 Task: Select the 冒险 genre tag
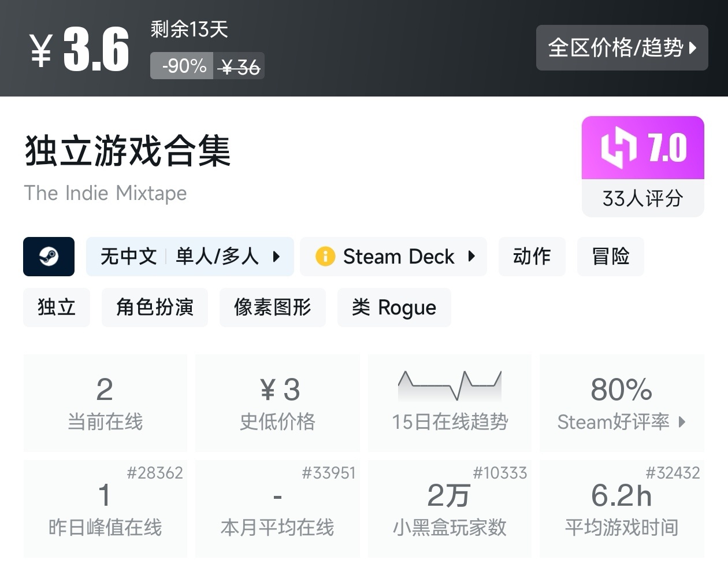point(610,256)
